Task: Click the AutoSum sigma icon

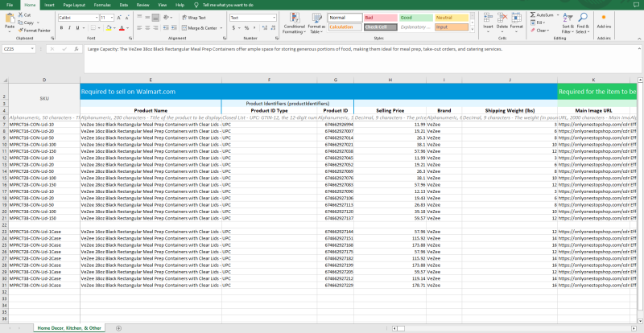Action: tap(533, 14)
